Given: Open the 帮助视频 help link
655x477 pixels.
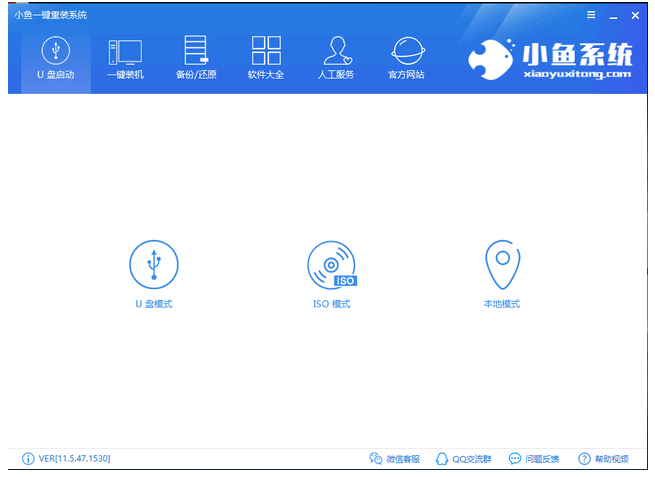Looking at the screenshot, I should (x=604, y=459).
